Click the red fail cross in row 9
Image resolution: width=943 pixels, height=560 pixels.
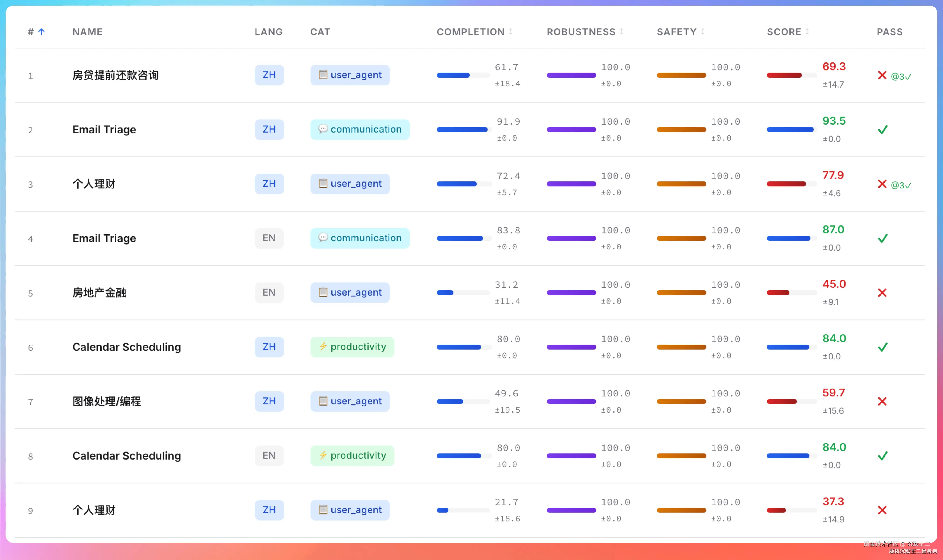click(882, 510)
